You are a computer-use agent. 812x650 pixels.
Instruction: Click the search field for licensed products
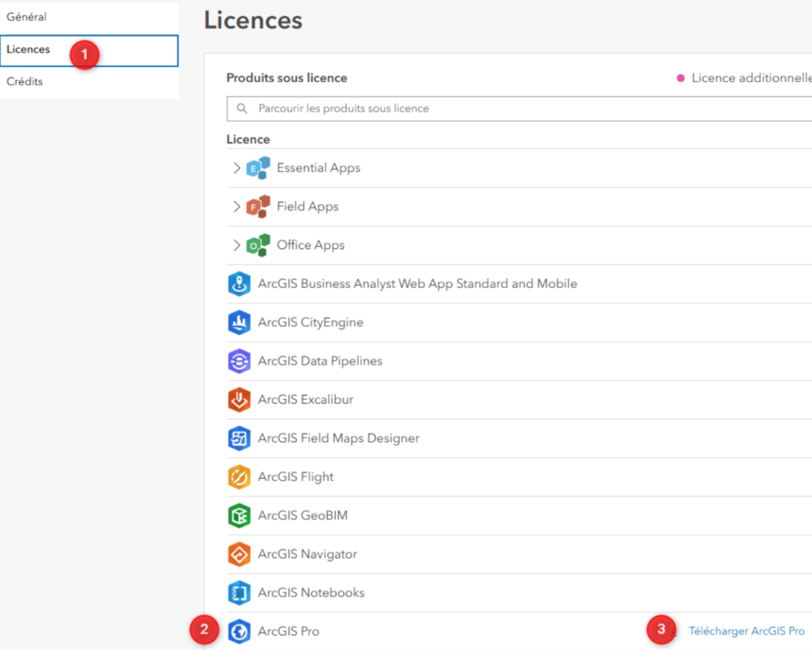pos(520,109)
